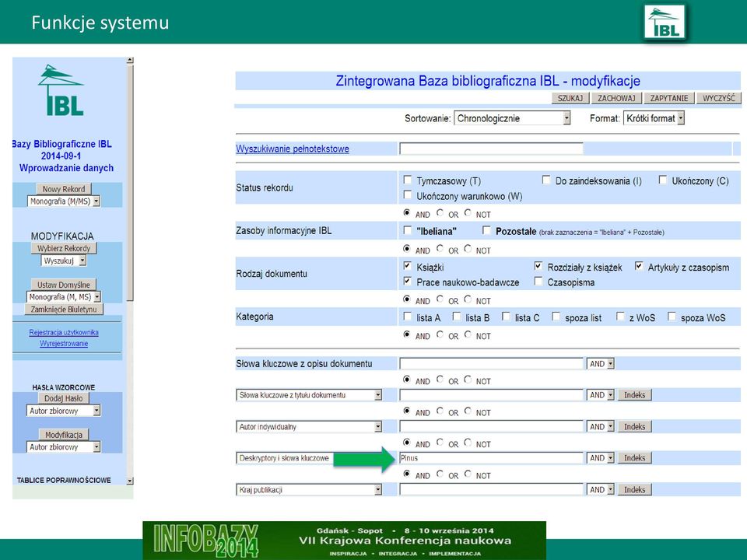
Task: Click the Zamknięcie Biuletynu button
Action: tap(64, 309)
